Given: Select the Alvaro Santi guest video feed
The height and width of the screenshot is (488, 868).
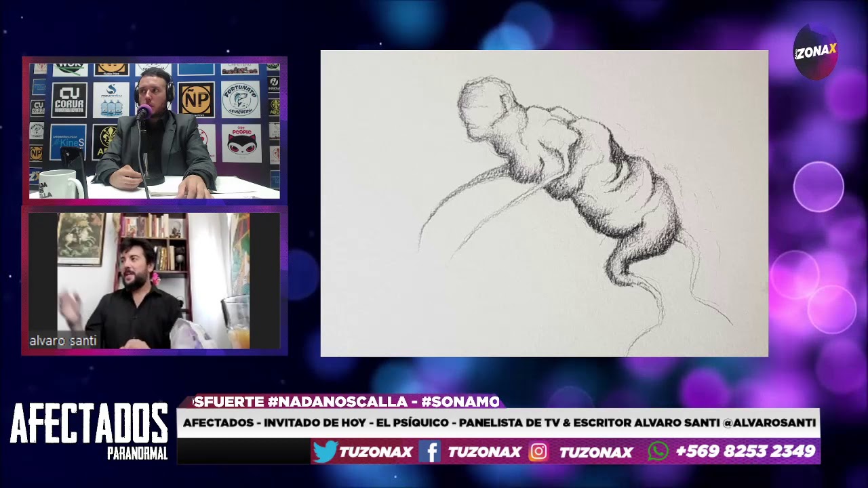Looking at the screenshot, I should coord(154,281).
